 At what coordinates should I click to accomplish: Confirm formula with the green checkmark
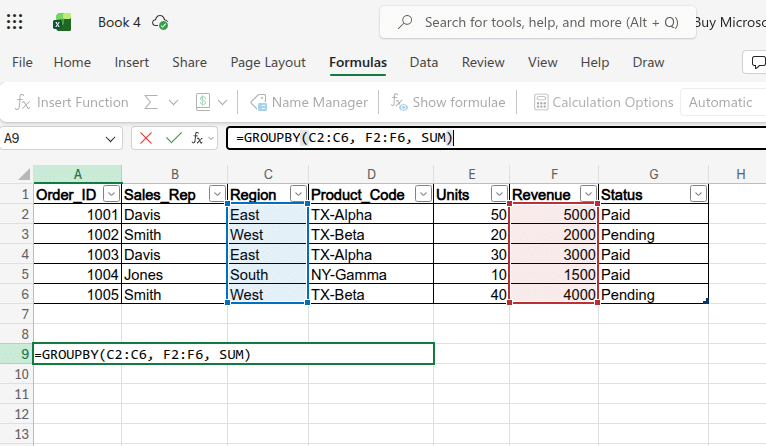(x=173, y=138)
